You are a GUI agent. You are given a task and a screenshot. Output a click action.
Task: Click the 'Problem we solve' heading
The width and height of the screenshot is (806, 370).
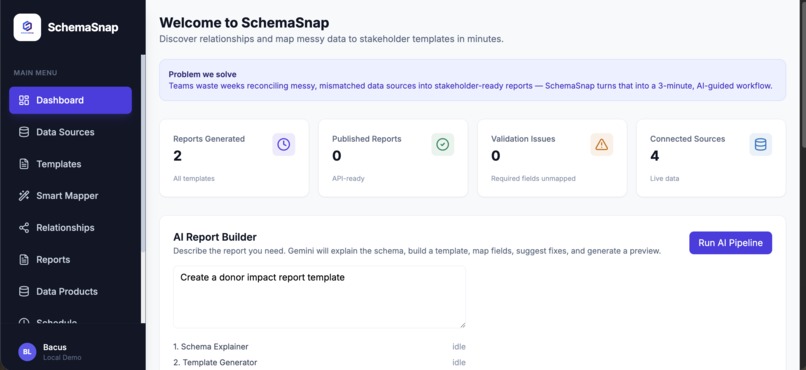(203, 75)
